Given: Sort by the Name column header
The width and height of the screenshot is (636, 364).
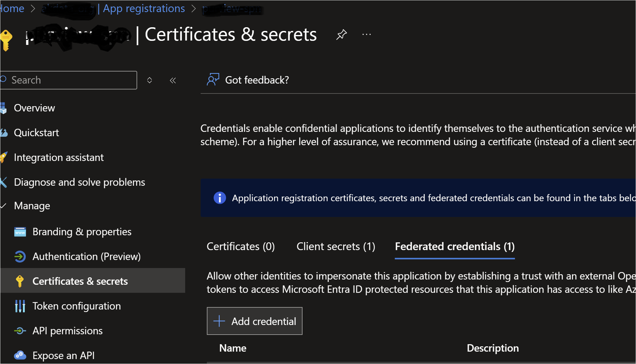Looking at the screenshot, I should coord(233,348).
